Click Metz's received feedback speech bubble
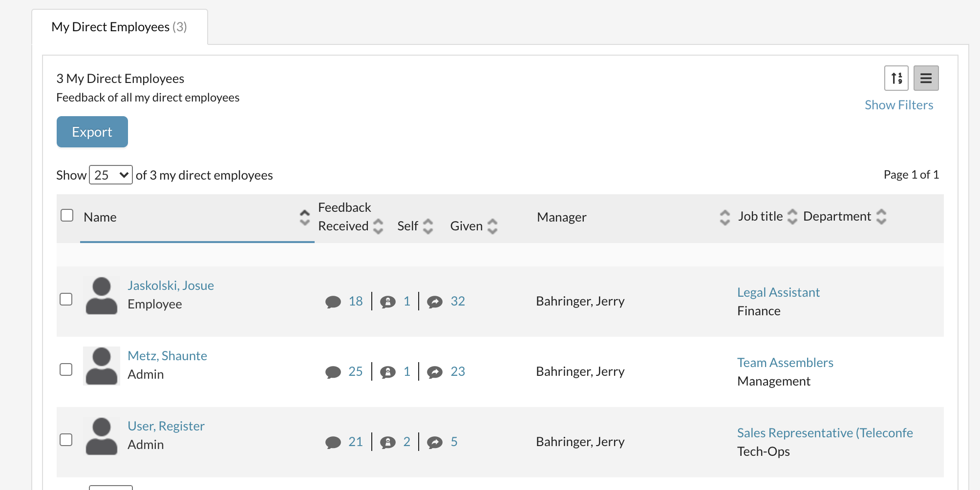 [333, 372]
